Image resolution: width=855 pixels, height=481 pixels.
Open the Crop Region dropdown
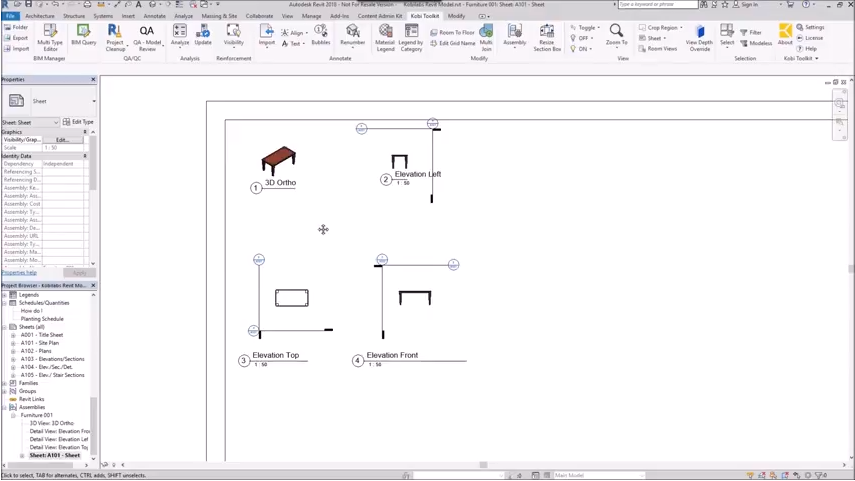pos(660,28)
